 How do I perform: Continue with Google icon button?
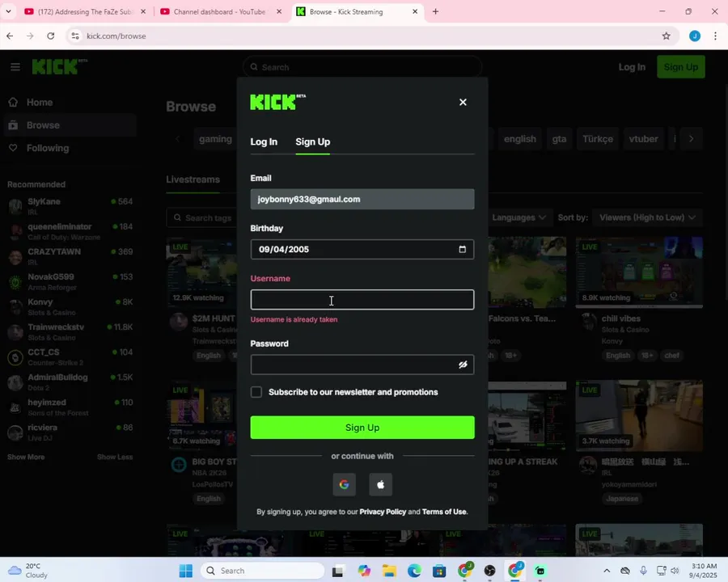click(344, 484)
